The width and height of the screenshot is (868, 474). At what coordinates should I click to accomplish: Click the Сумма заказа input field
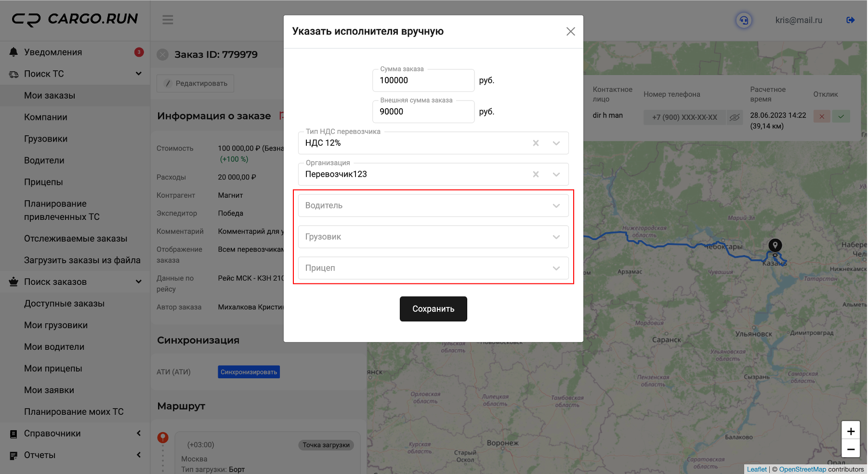pyautogui.click(x=423, y=80)
